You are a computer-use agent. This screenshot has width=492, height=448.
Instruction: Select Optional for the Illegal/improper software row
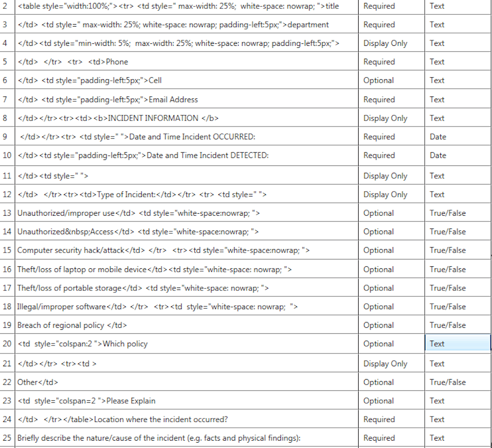pos(391,306)
